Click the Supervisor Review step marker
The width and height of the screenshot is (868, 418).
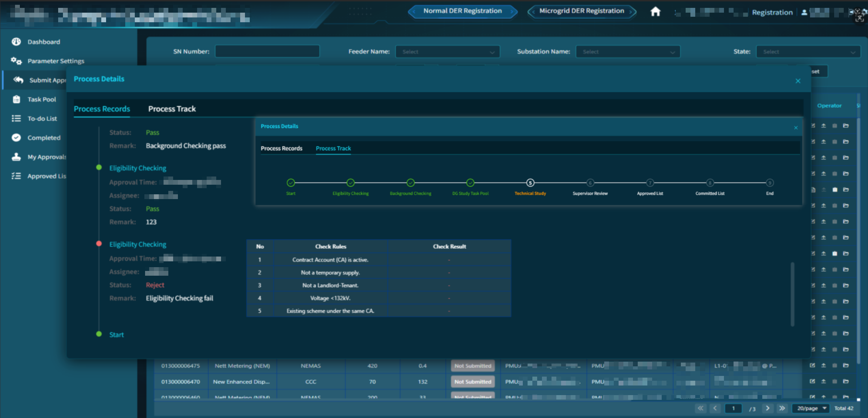click(x=590, y=183)
